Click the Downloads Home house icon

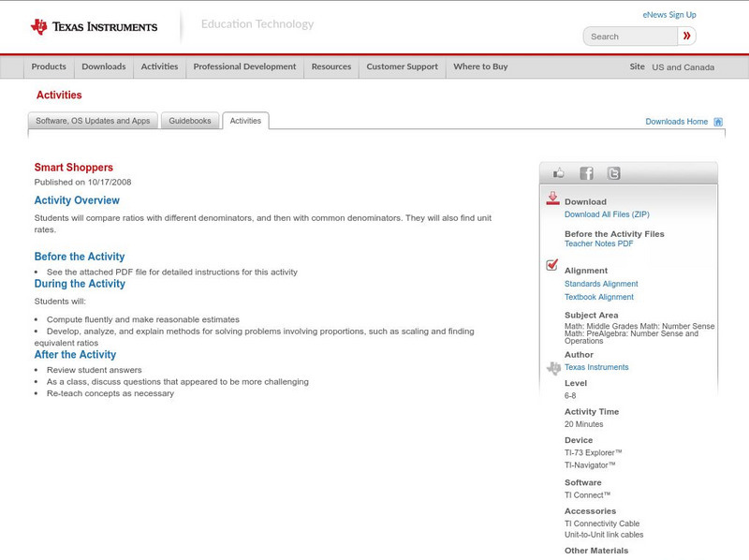[718, 122]
